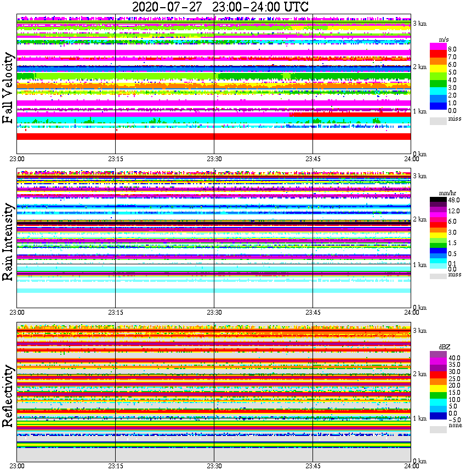
Task: Click the "2 km" label on the Fall Velocity plot
Action: pyautogui.click(x=420, y=67)
